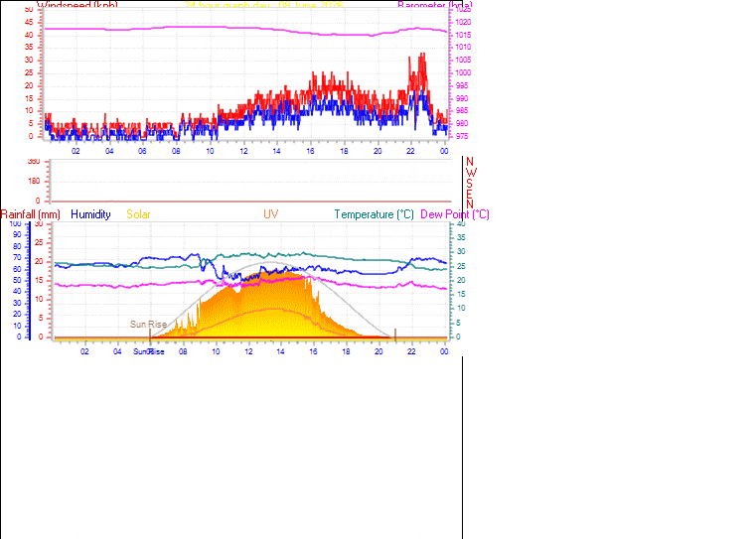Click the N compass letter on wind direction
This screenshot has height=539, width=756.
click(x=470, y=162)
